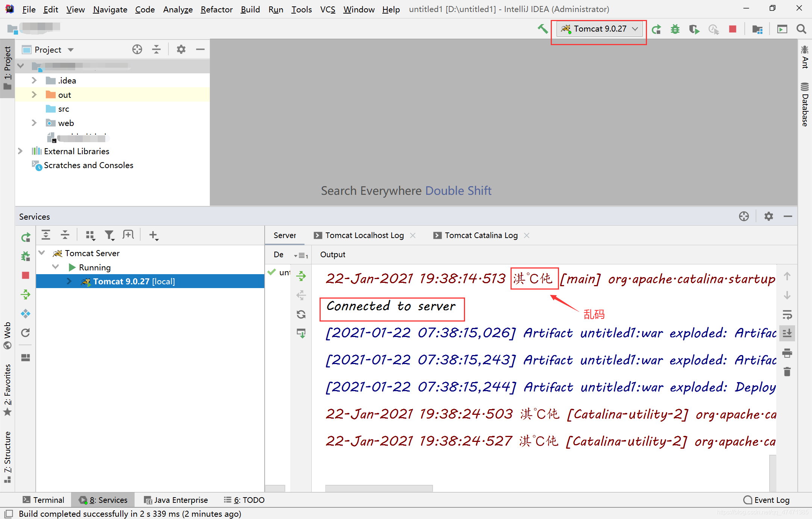Open the Ant side panel
This screenshot has width=812, height=519.
tap(804, 57)
